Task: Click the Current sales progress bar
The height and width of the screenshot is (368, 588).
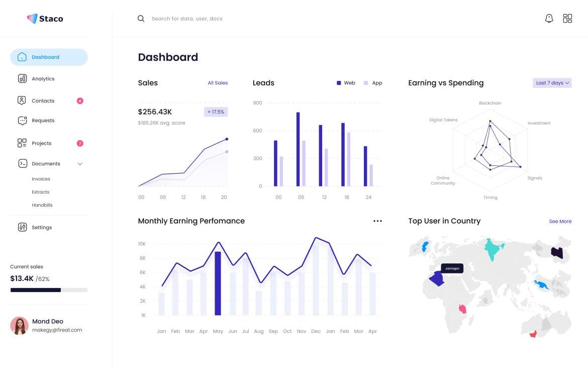Action: pyautogui.click(x=49, y=290)
